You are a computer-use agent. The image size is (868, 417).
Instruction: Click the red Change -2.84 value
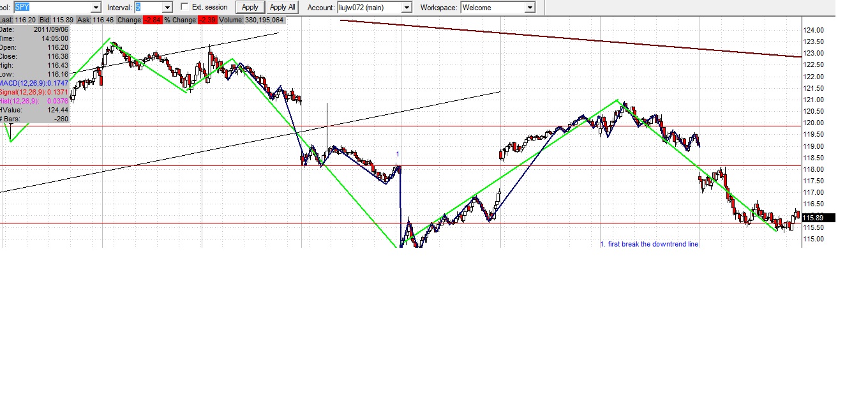pyautogui.click(x=153, y=20)
